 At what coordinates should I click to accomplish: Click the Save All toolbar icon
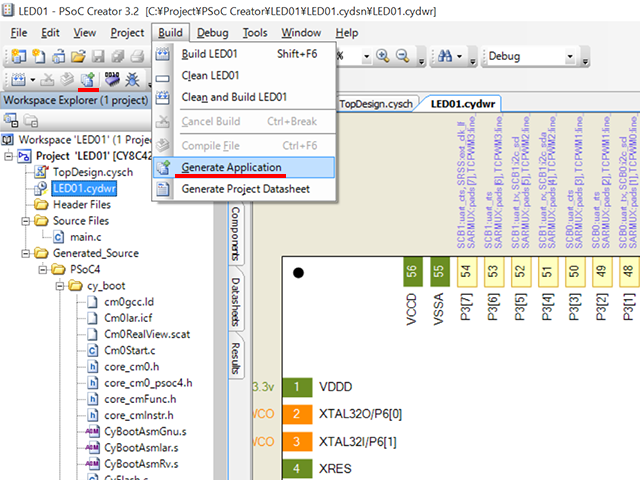click(x=118, y=56)
